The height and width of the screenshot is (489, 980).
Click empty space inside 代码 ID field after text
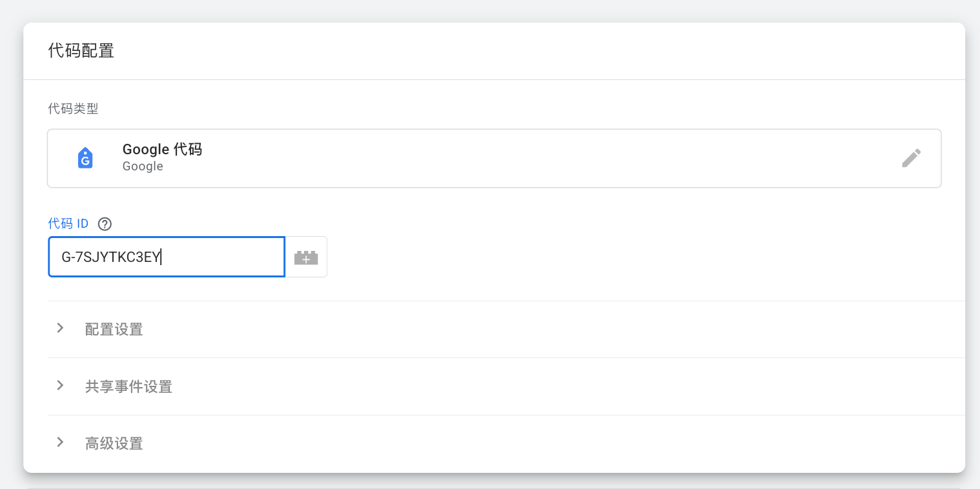226,257
